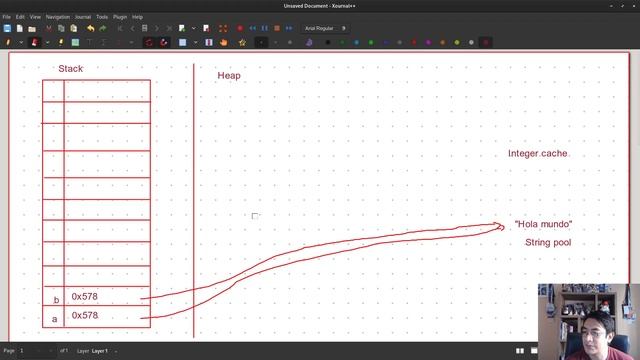Click the Save document icon

click(7, 28)
